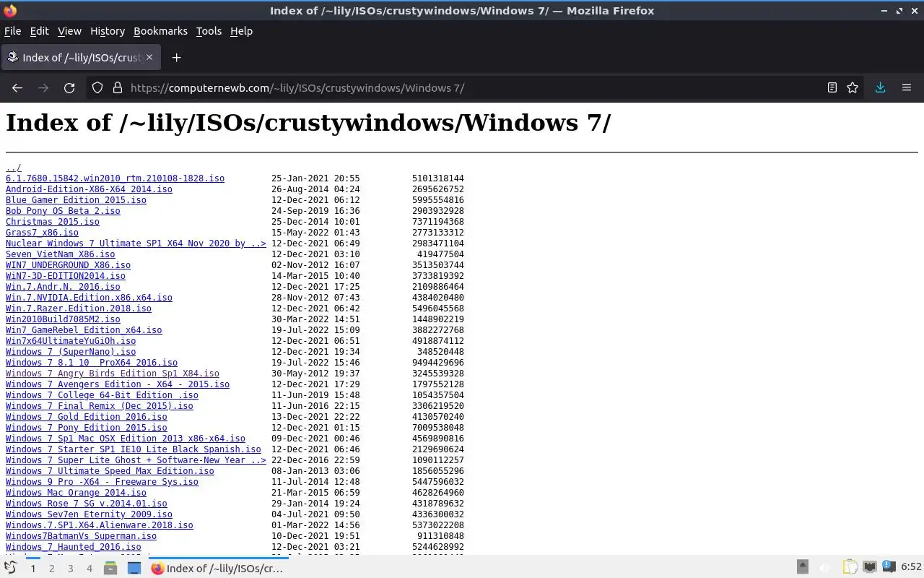Open Win7_GameRebel_Edition_x64.iso link

tap(84, 330)
